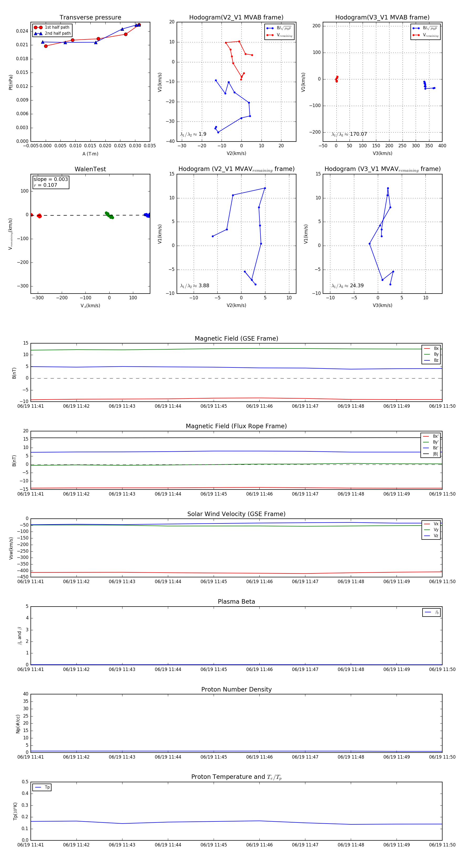Click the Vx legend entry
The height and width of the screenshot is (868, 473).
tap(431, 524)
